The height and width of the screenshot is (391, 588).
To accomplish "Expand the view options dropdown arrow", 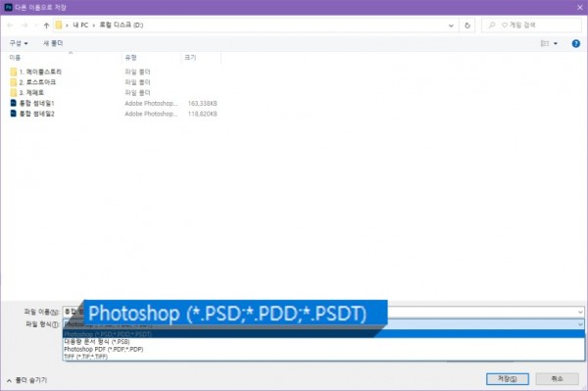I will [x=556, y=43].
